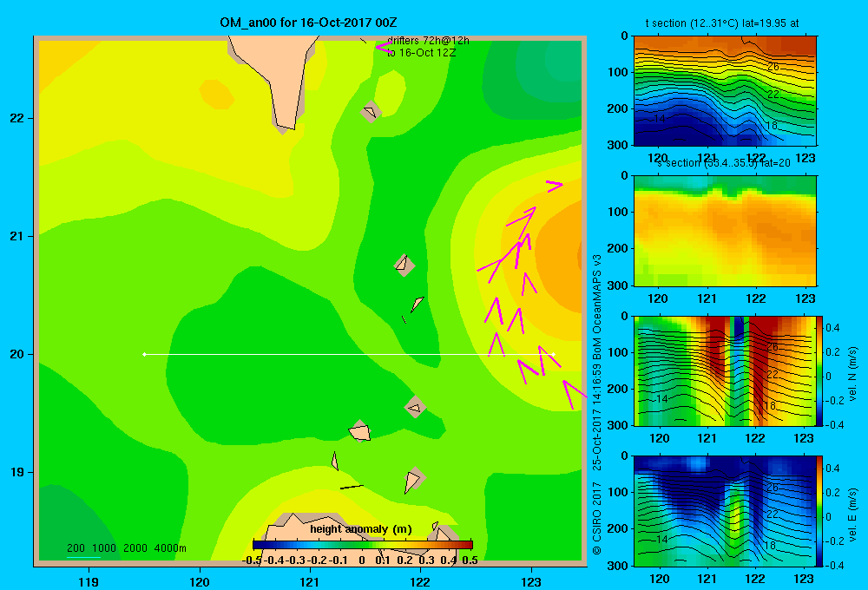Select the 't section (12..31°C) lat=19.95' heading

pos(722,23)
